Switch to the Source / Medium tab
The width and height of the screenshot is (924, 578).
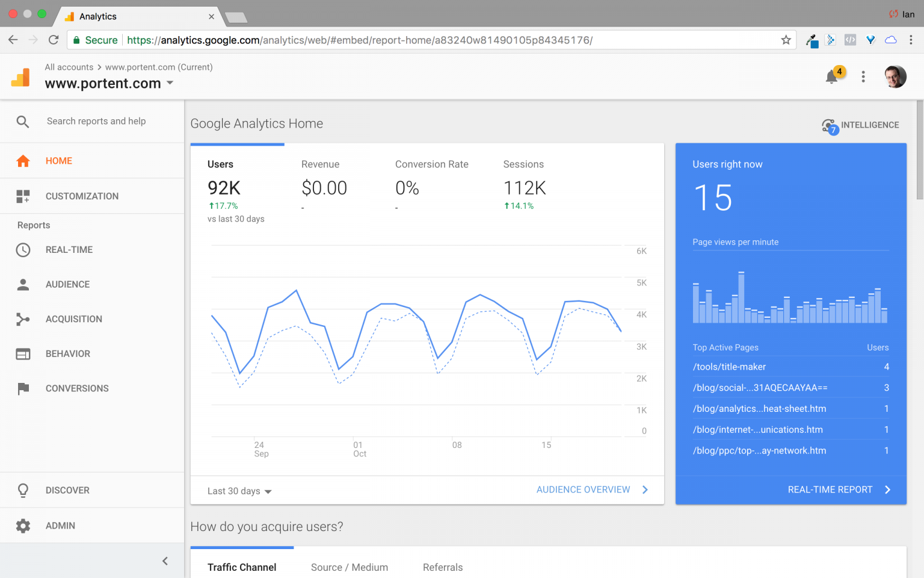(350, 567)
